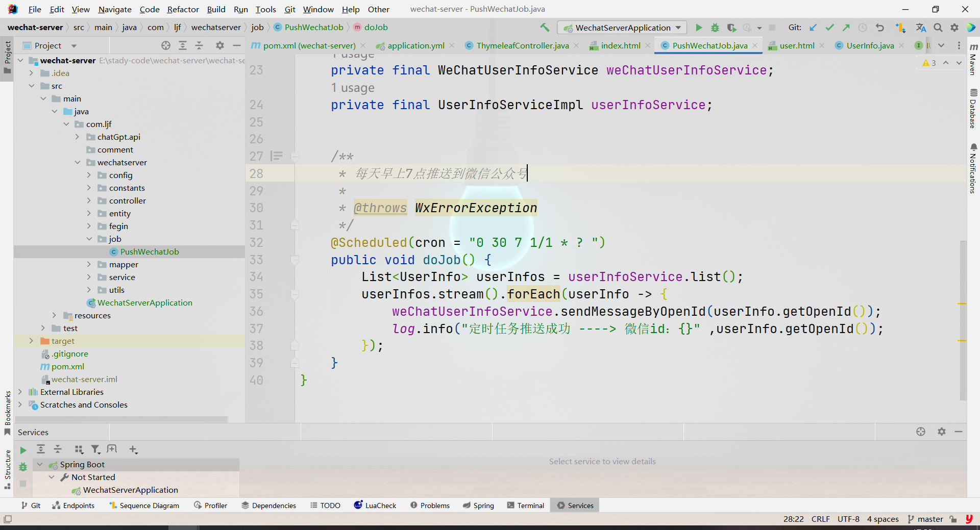The height and width of the screenshot is (530, 980).
Task: Open Services panel settings gear
Action: coord(942,432)
